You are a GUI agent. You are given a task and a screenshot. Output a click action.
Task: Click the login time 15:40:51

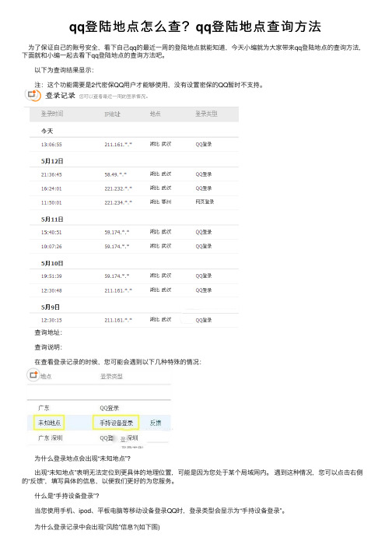click(x=51, y=233)
